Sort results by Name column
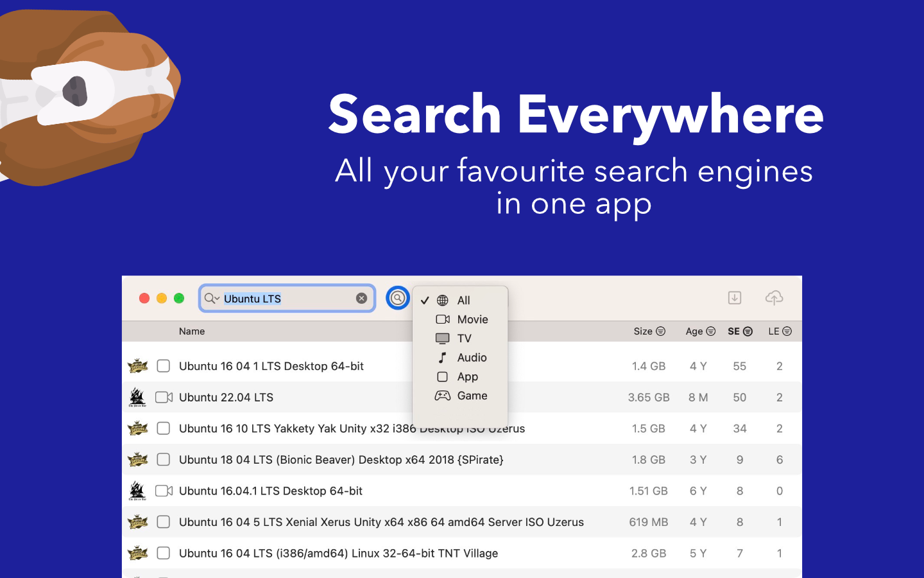Viewport: 924px width, 578px height. (192, 331)
